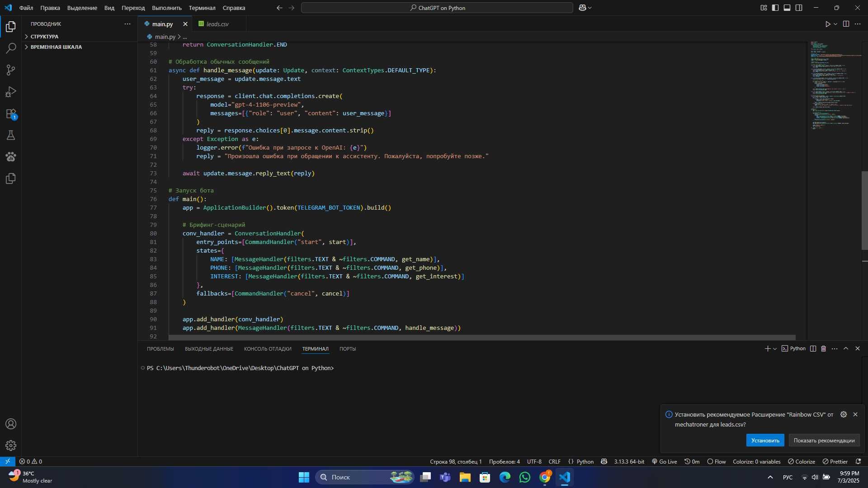Image resolution: width=868 pixels, height=488 pixels.
Task: Click the editor horizontal scrollbar
Action: click(482, 338)
